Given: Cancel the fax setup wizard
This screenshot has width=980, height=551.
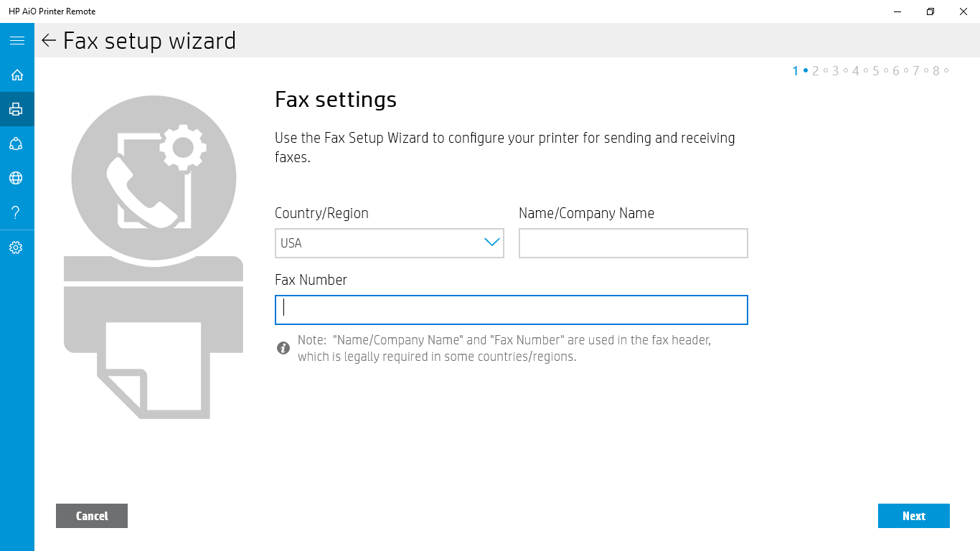Looking at the screenshot, I should point(92,516).
